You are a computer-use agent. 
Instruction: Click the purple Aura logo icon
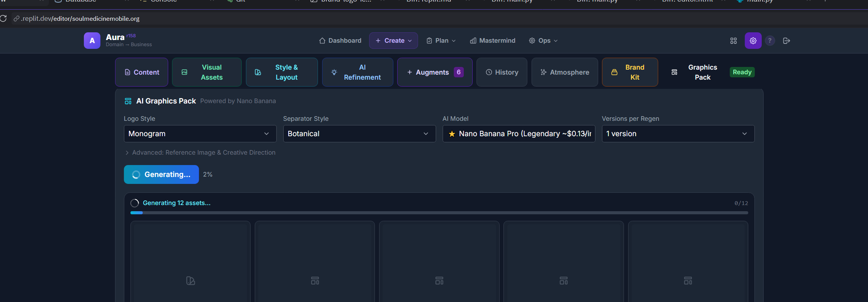pyautogui.click(x=92, y=41)
